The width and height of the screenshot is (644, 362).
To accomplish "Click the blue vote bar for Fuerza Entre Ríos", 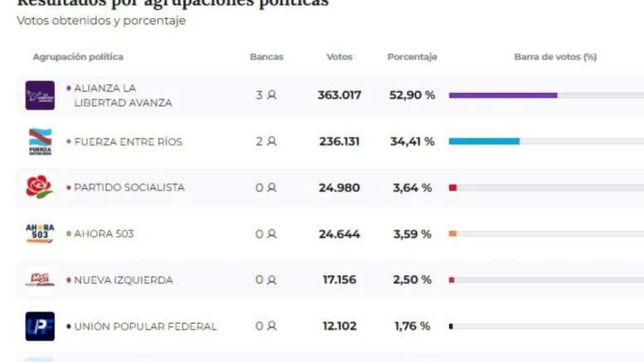I will [484, 142].
